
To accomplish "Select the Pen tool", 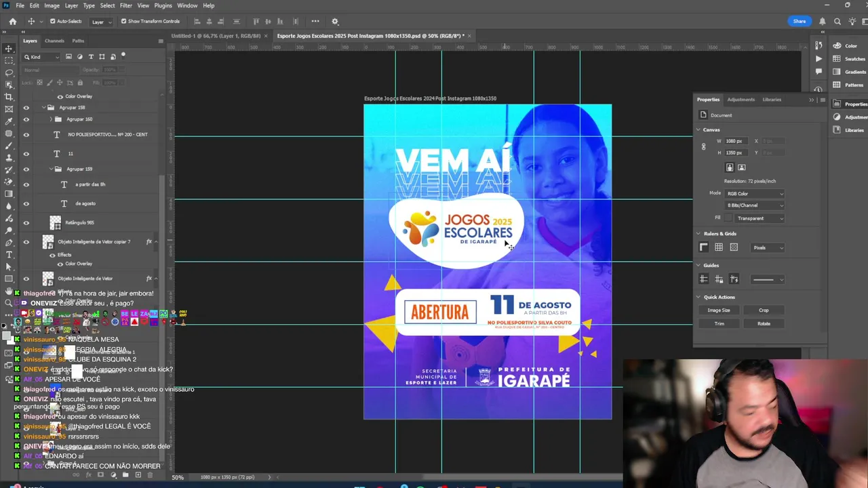I will tap(9, 243).
